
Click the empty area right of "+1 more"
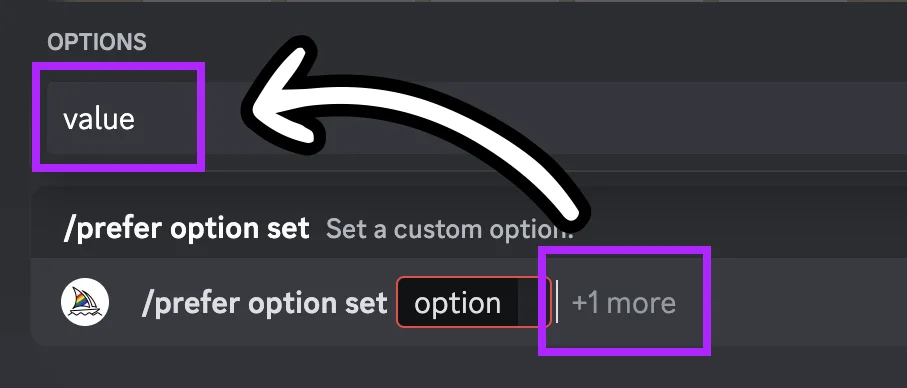(804, 302)
